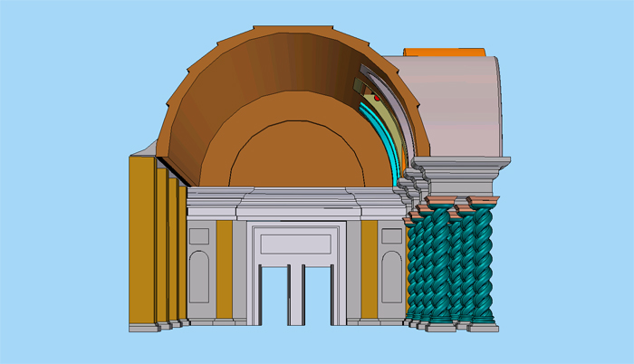The height and width of the screenshot is (364, 634).
Task: Pick the gold strip left of the doorway
Action: tap(225, 269)
